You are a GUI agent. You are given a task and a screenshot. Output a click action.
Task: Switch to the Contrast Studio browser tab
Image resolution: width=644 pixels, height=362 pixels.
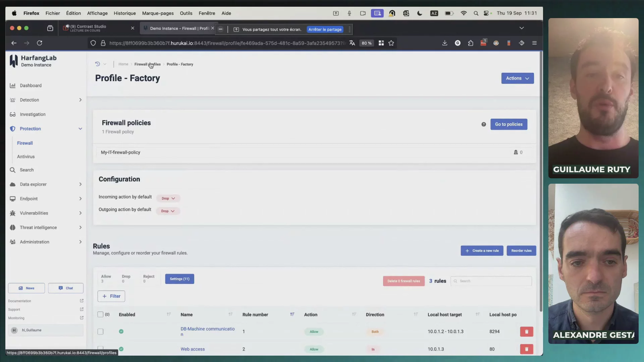click(x=99, y=28)
